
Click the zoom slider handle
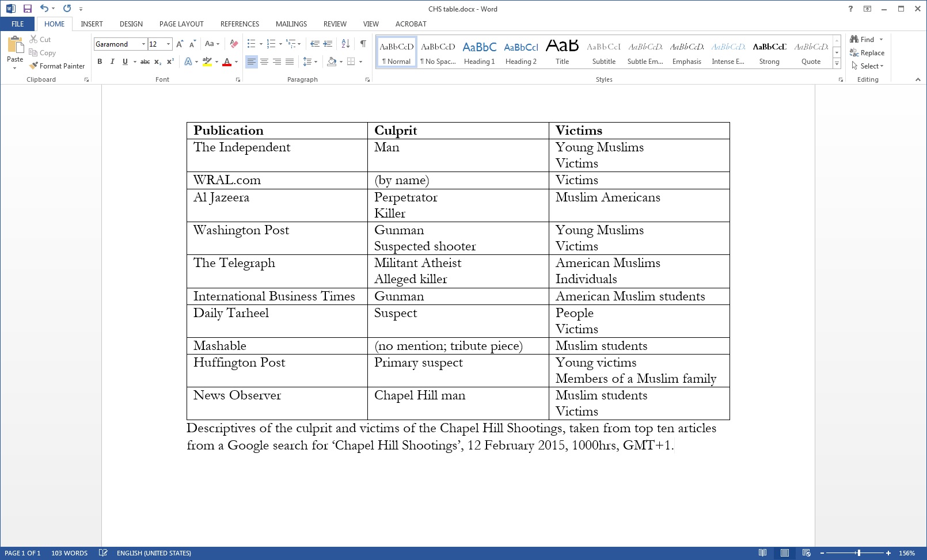click(x=858, y=553)
